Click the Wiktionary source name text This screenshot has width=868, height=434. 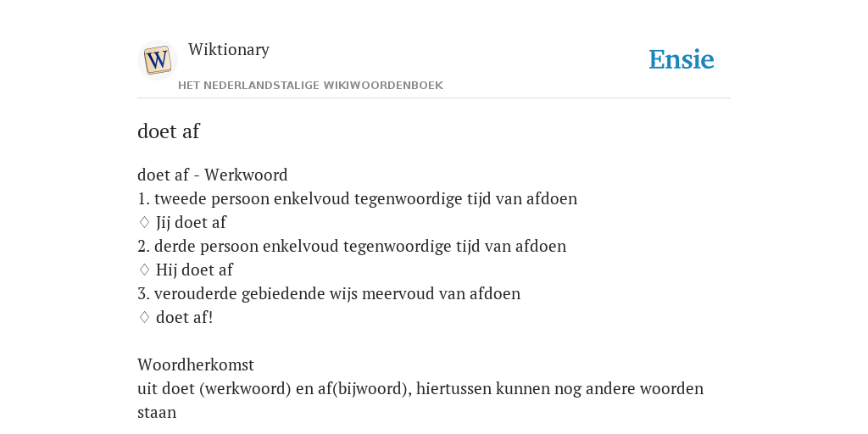coord(229,50)
